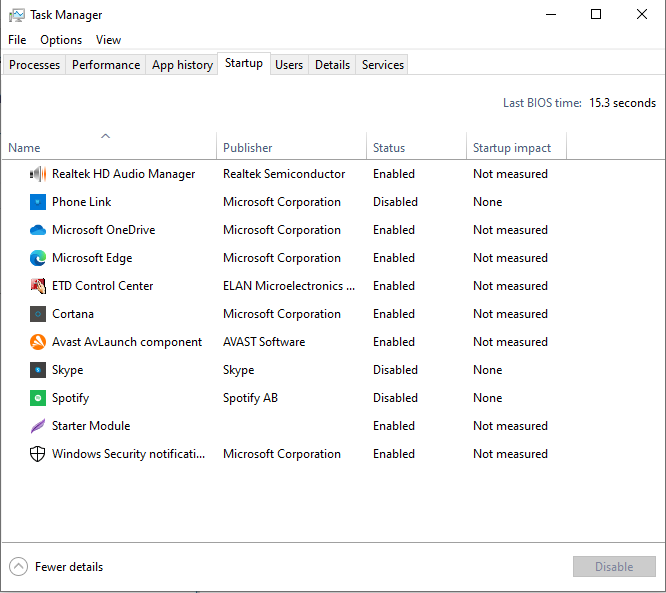This screenshot has width=666, height=593.
Task: Click the ELAN Microelectronics publisher cell
Action: tap(289, 286)
